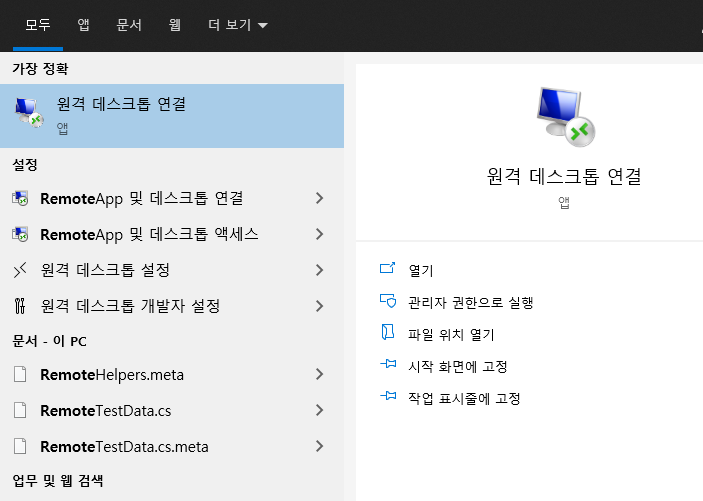Click the large Remote Desktop icon in preview pane

click(x=565, y=117)
